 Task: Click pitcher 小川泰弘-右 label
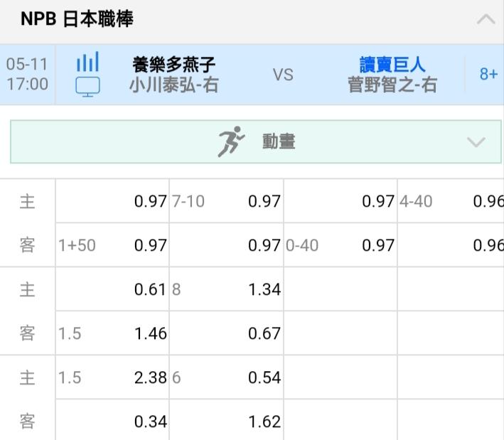pos(173,85)
